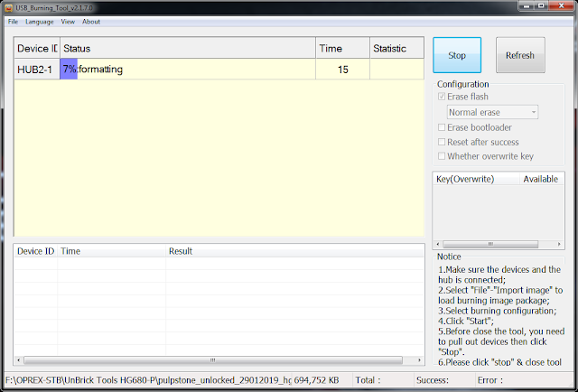Select the HUB2-1 device row
This screenshot has height=392, width=578.
click(36, 70)
